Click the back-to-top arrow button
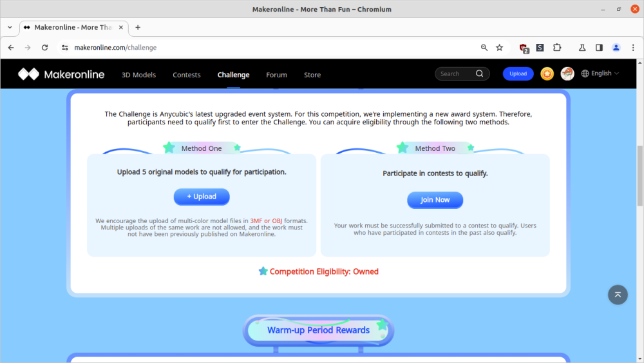Image resolution: width=644 pixels, height=363 pixels. 618,295
